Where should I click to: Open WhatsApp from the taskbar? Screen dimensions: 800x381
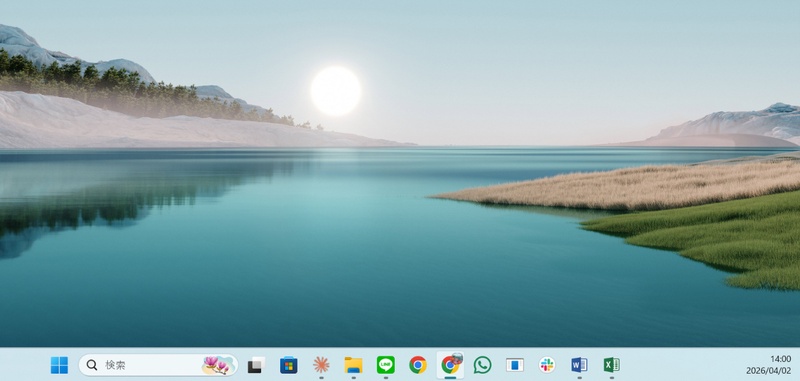coord(482,365)
